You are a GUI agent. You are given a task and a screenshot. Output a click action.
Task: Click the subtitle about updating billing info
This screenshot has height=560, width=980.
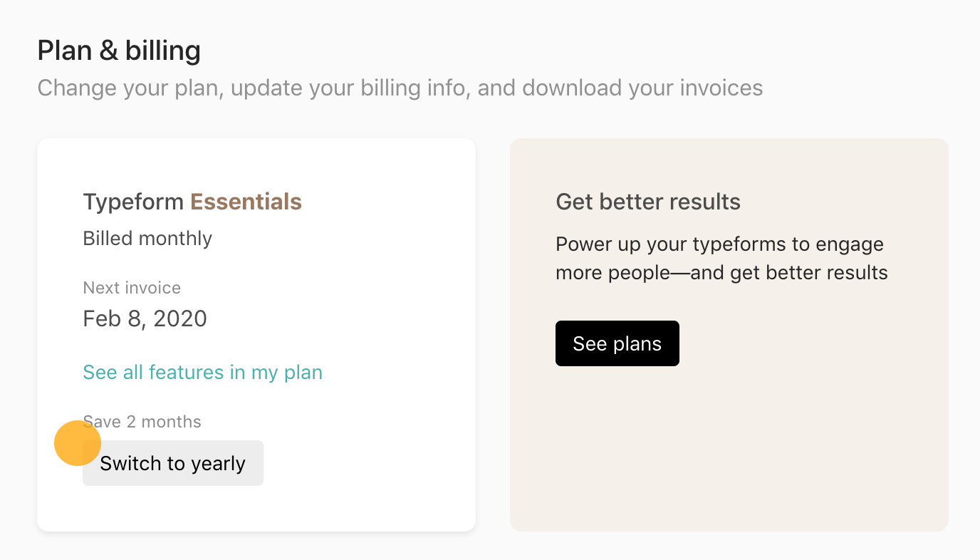[x=400, y=88]
